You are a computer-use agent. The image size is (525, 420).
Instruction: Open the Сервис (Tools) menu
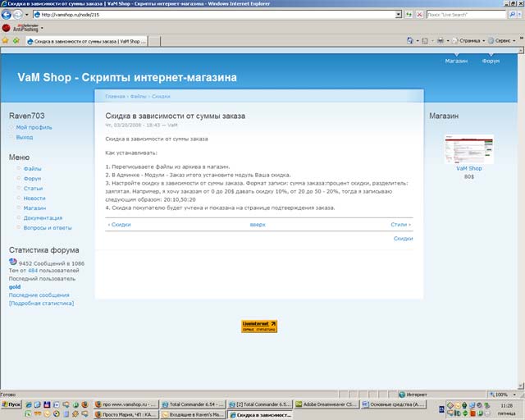coord(501,40)
